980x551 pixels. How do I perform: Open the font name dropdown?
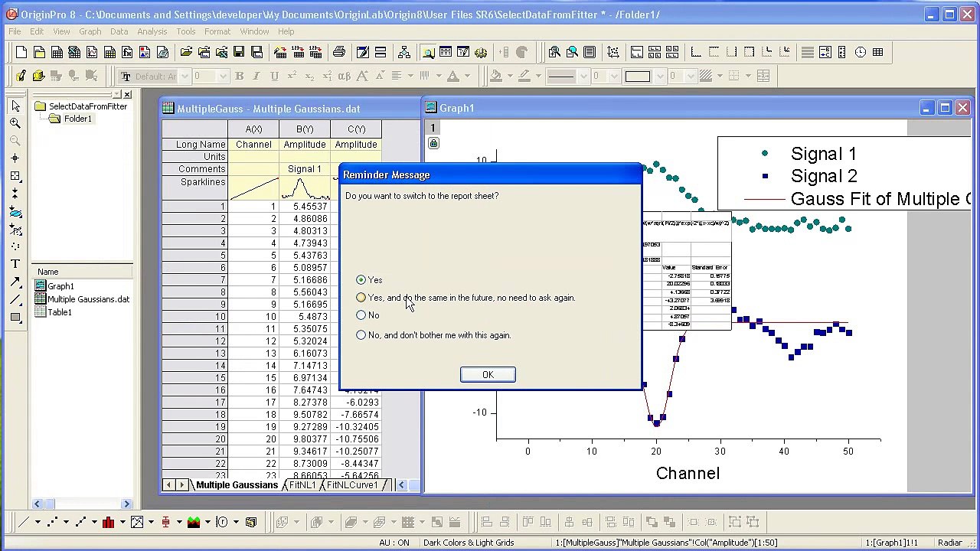(x=183, y=76)
